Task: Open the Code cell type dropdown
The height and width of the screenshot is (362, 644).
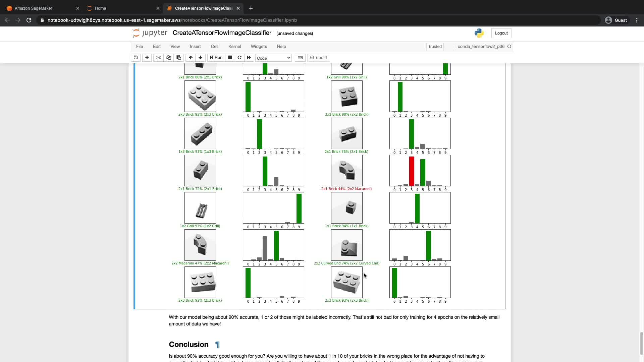Action: pyautogui.click(x=273, y=58)
